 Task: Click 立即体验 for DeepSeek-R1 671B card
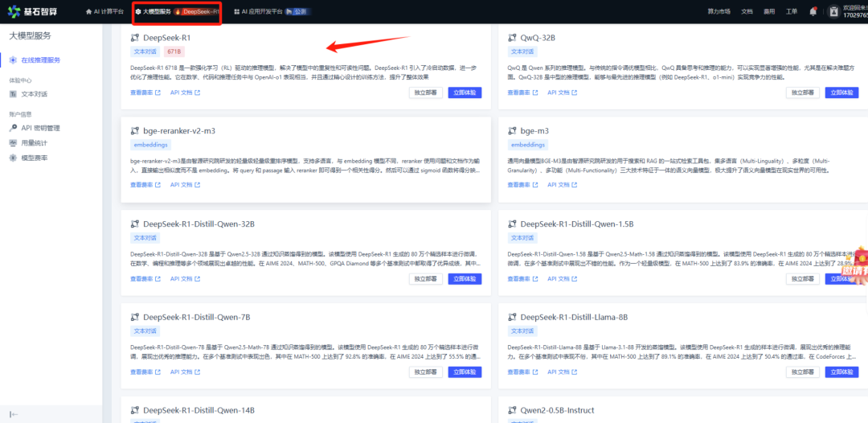[x=465, y=92]
